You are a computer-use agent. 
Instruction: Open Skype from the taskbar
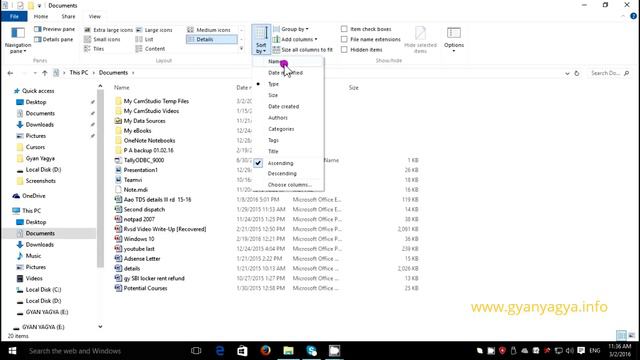point(311,351)
